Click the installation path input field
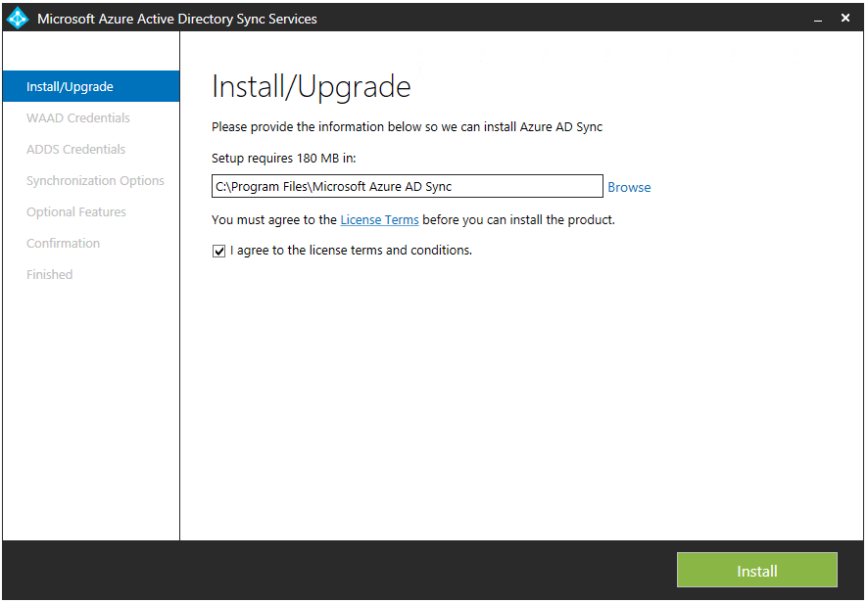 coord(407,186)
